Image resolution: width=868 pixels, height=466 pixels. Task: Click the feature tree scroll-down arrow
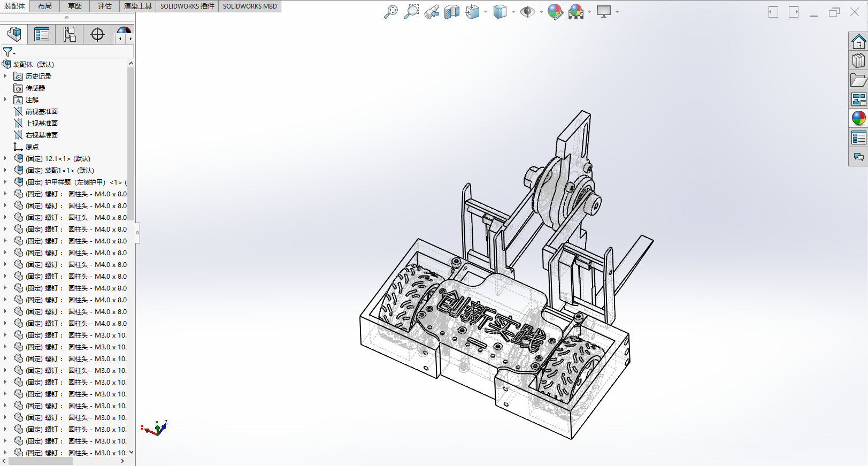(x=131, y=452)
